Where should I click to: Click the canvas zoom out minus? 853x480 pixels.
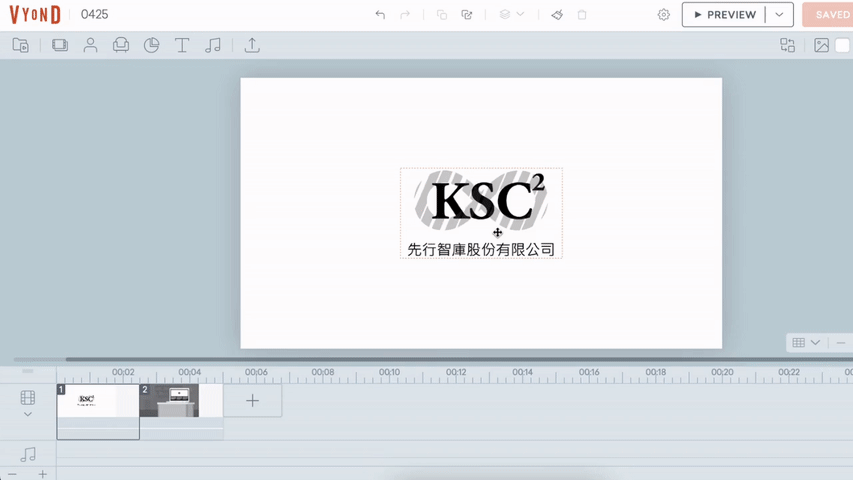(841, 343)
